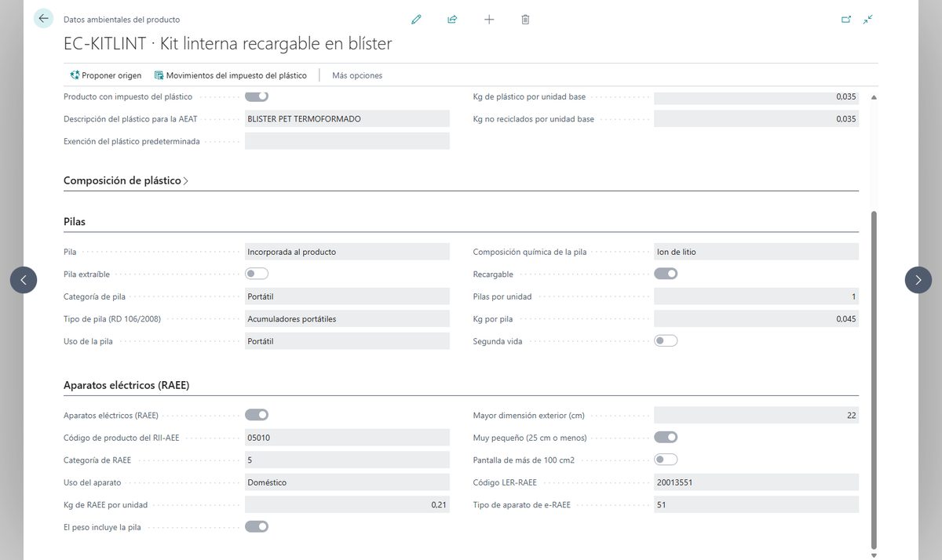
Task: Toggle the Segunda vida switch
Action: [666, 340]
